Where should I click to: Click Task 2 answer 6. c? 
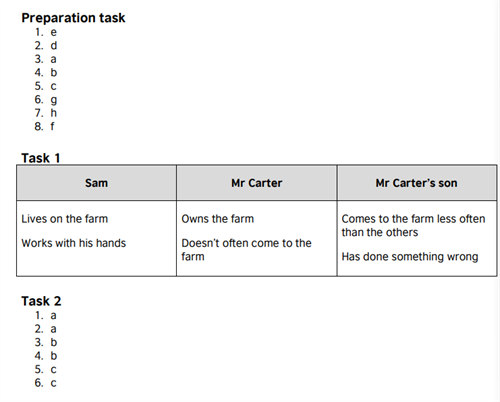(46, 383)
